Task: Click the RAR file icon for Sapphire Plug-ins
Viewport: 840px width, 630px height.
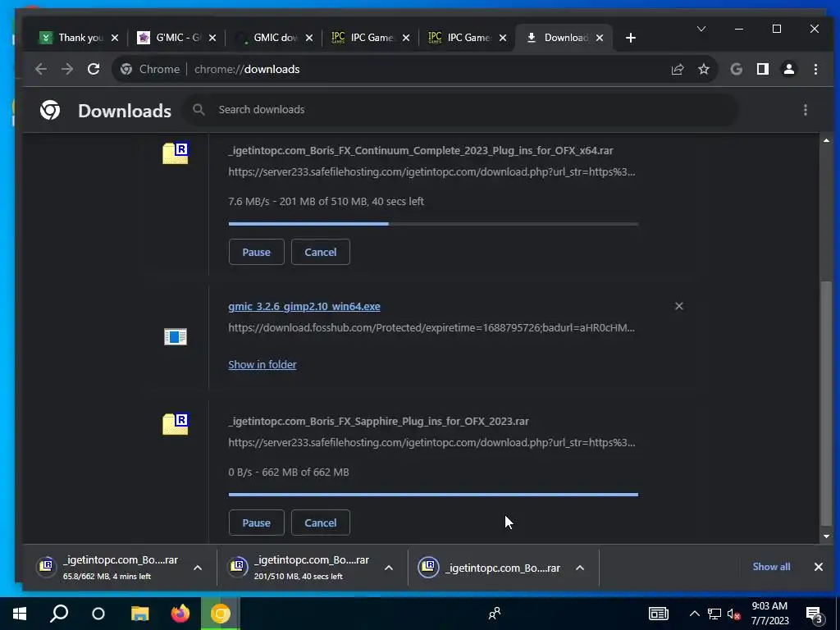Action: click(176, 424)
